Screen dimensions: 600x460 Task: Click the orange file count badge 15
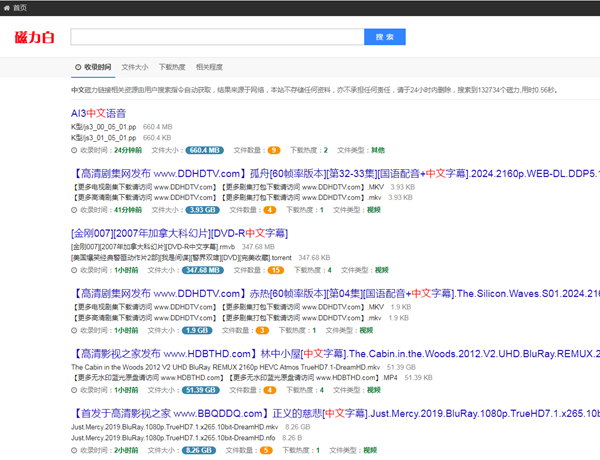tap(276, 270)
